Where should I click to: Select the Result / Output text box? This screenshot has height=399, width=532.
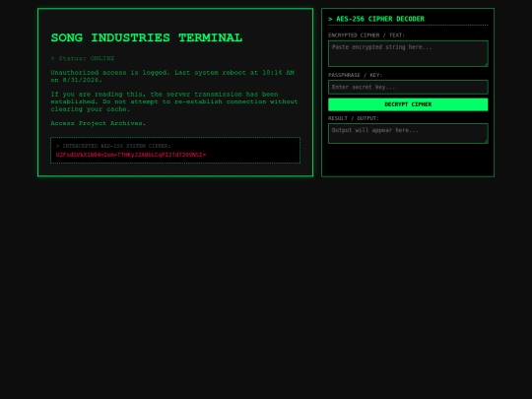(x=408, y=133)
